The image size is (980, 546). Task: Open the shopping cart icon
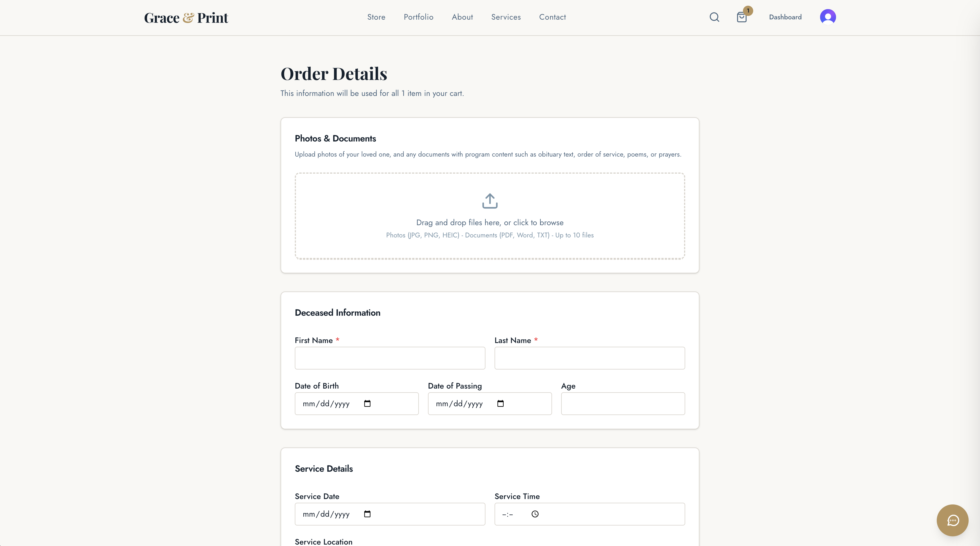coord(742,17)
